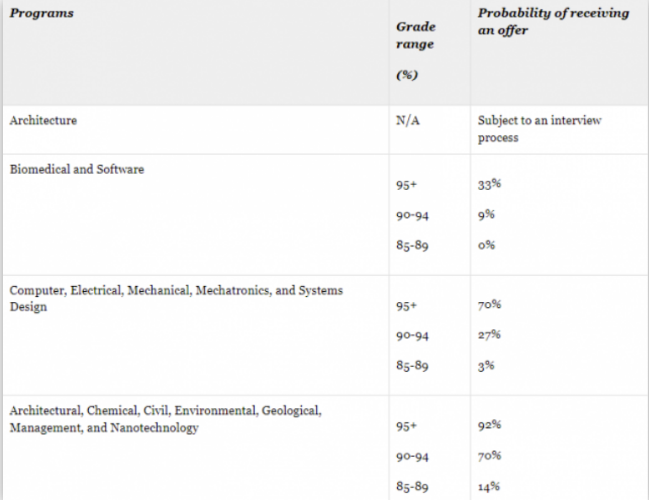Click the 92% probability value
This screenshot has width=649, height=500.
(489, 425)
